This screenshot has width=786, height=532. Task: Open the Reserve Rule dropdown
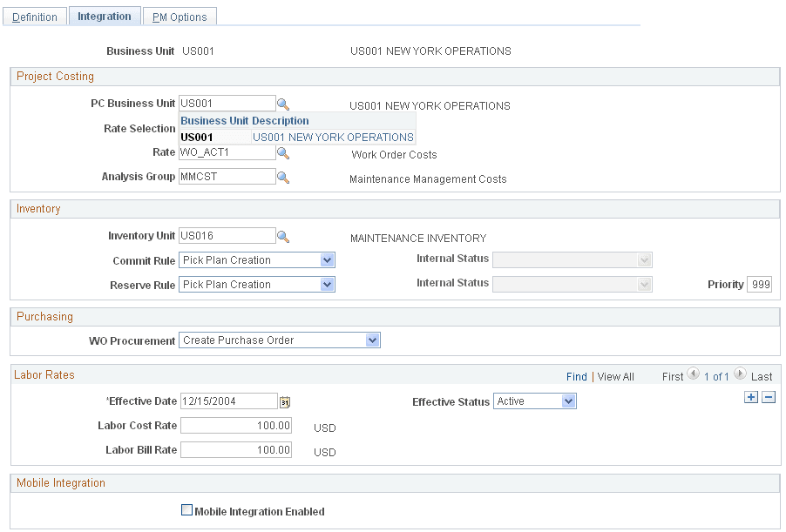(x=327, y=284)
